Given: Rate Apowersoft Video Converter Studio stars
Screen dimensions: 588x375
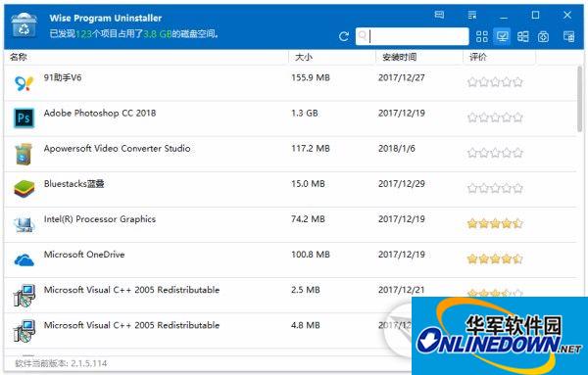Looking at the screenshot, I should (x=495, y=153).
